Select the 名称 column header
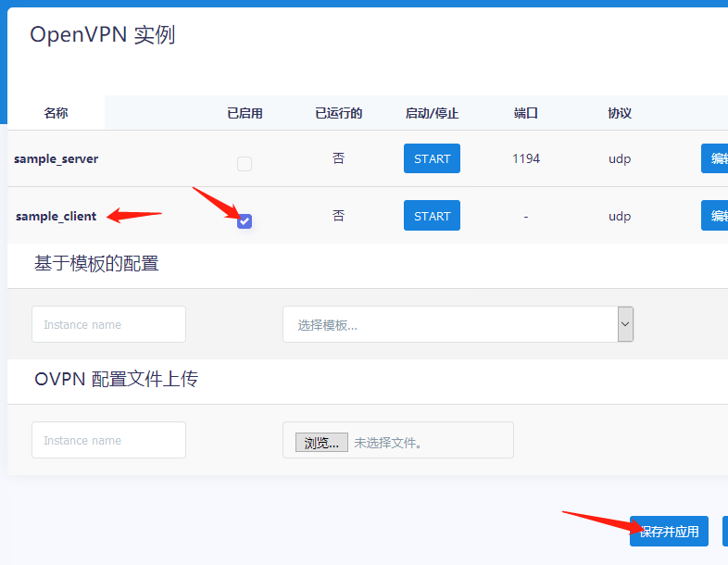Image resolution: width=728 pixels, height=565 pixels. coord(56,113)
